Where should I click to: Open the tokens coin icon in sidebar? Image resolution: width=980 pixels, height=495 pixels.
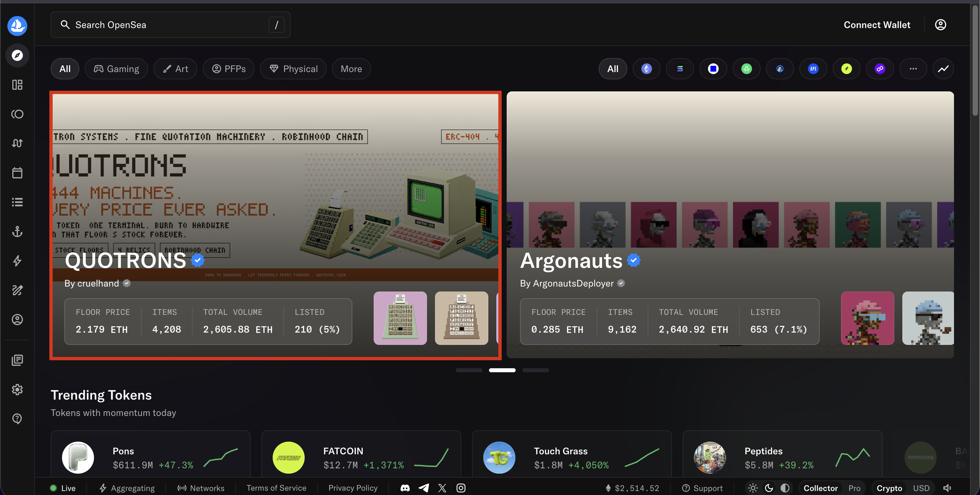(17, 114)
